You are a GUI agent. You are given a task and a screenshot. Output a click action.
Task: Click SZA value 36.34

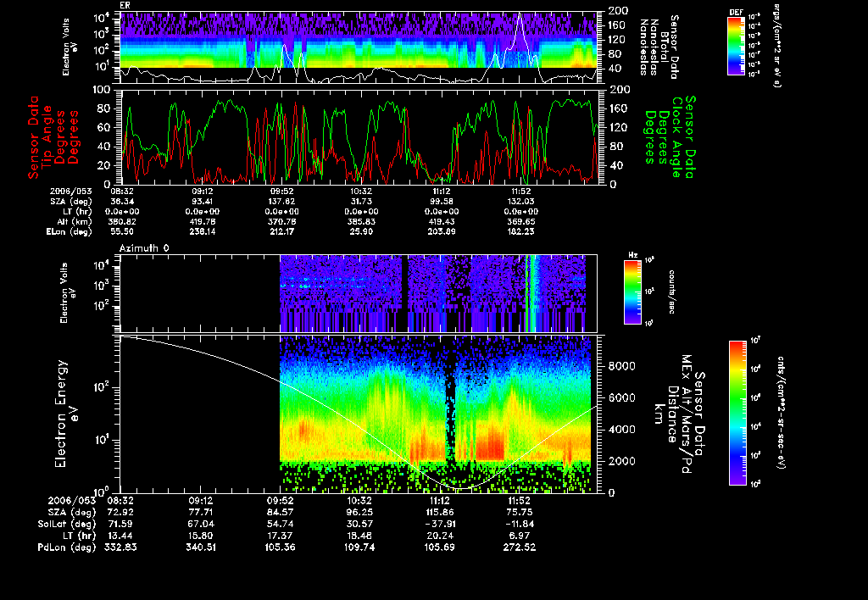[121, 202]
